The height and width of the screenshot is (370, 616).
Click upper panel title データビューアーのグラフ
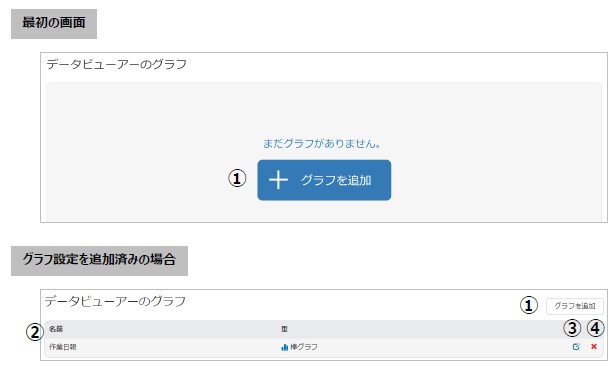[116, 64]
